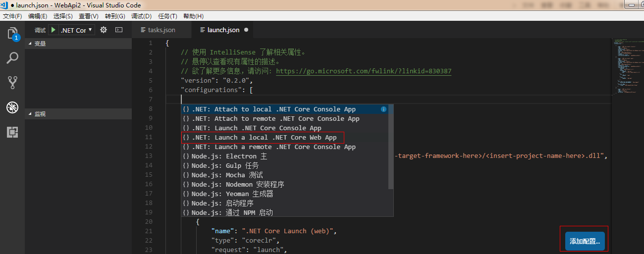Choose Node.js: Yeoman 生成器 snippet
644x254 pixels.
click(287, 194)
